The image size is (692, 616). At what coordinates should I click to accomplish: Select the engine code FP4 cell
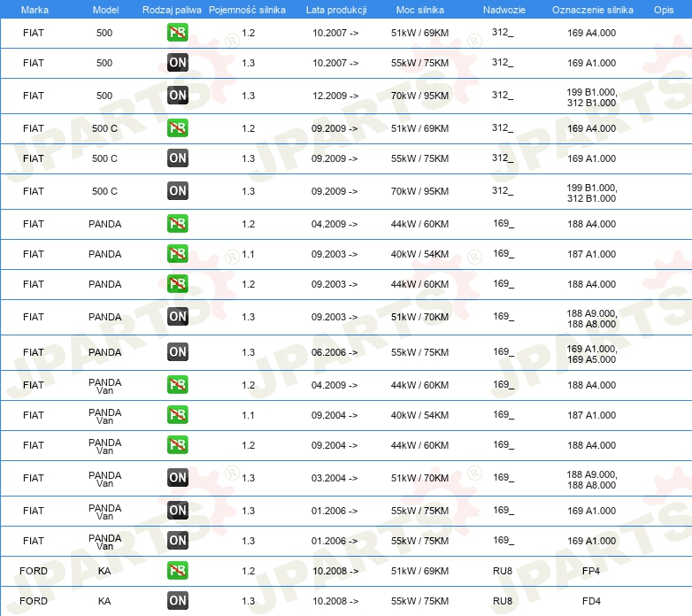click(x=591, y=571)
